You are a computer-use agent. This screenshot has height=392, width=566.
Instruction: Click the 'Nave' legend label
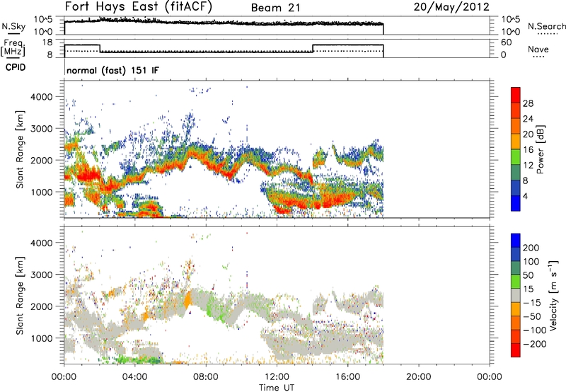coord(538,49)
